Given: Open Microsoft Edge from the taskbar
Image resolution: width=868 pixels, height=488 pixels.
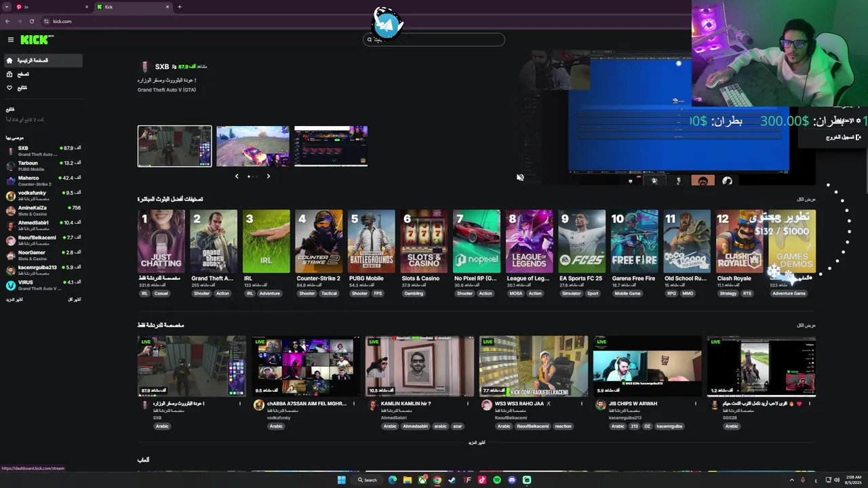Looking at the screenshot, I should (392, 480).
